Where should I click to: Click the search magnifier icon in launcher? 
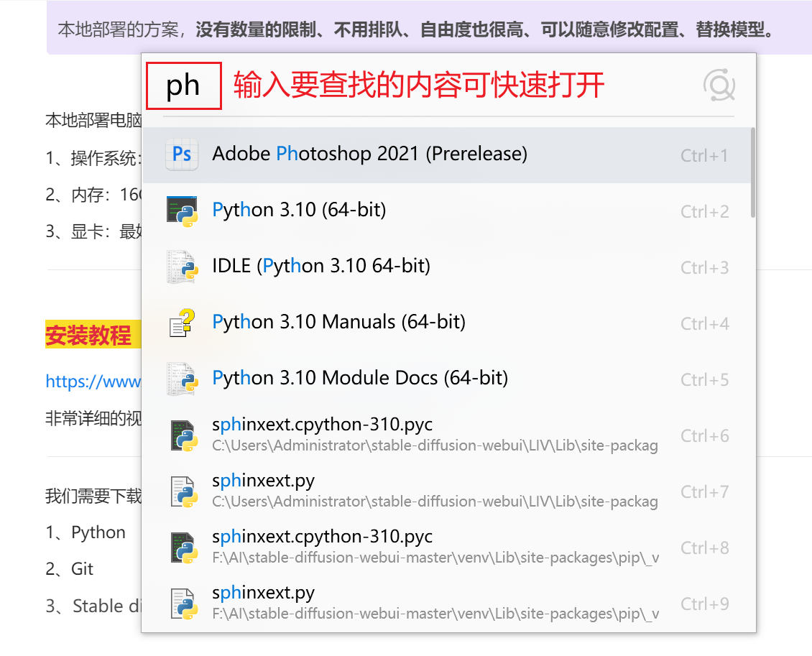pyautogui.click(x=719, y=85)
